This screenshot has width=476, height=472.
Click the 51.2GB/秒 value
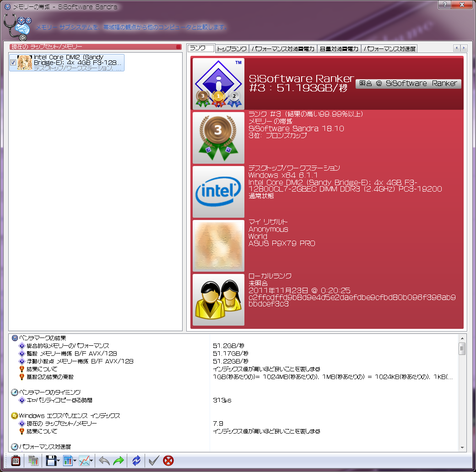[x=228, y=345]
